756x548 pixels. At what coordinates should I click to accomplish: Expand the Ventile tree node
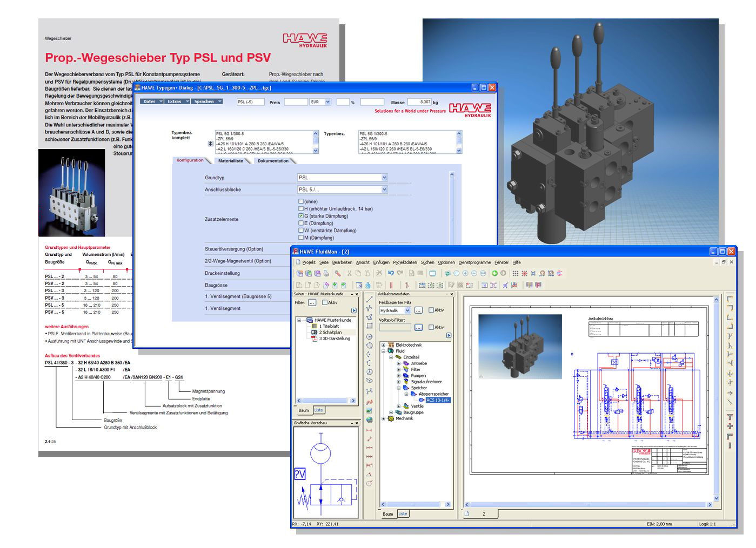click(x=399, y=407)
